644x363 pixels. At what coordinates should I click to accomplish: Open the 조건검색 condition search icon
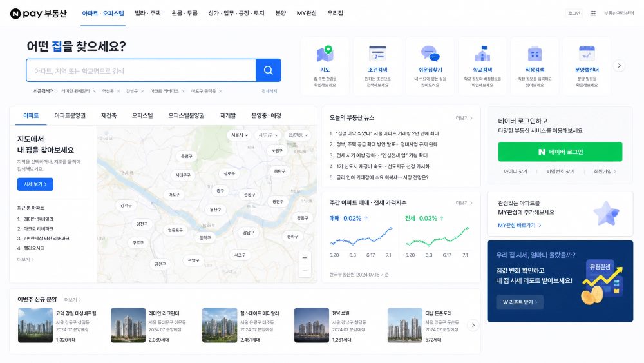[x=377, y=54]
